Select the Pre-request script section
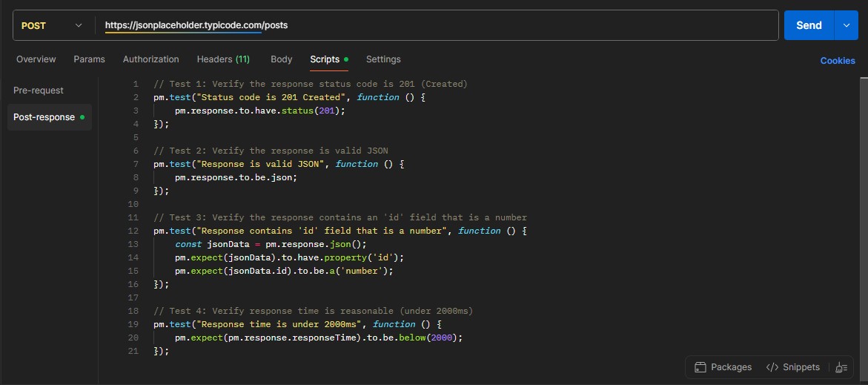 (39, 91)
